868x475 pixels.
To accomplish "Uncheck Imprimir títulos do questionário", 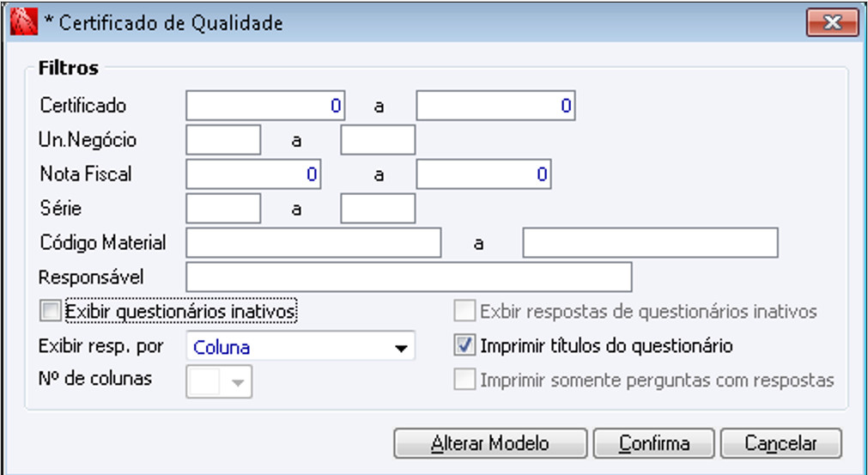I will pyautogui.click(x=464, y=346).
